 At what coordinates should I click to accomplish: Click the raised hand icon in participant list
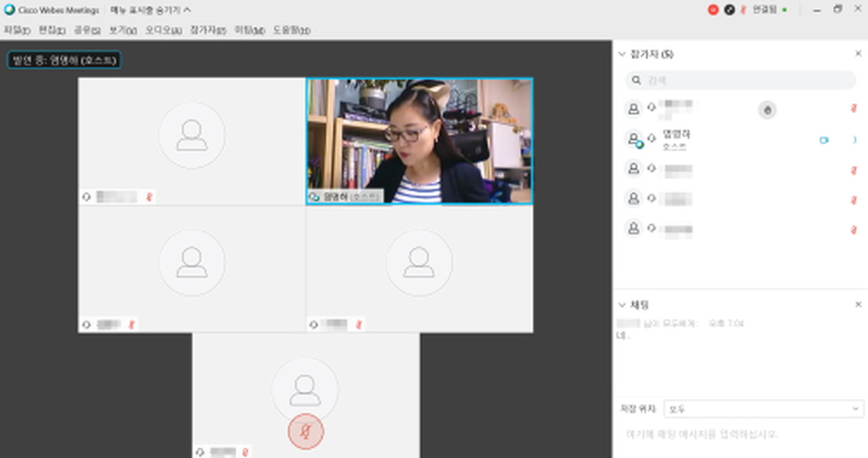(767, 109)
